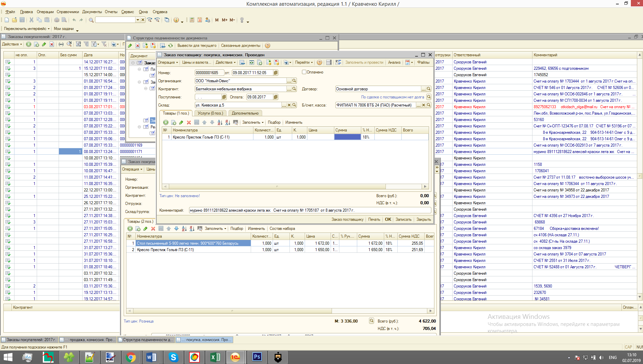Open Excel from the Windows taskbar
Viewport: 643px width, 364px height.
[x=215, y=357]
